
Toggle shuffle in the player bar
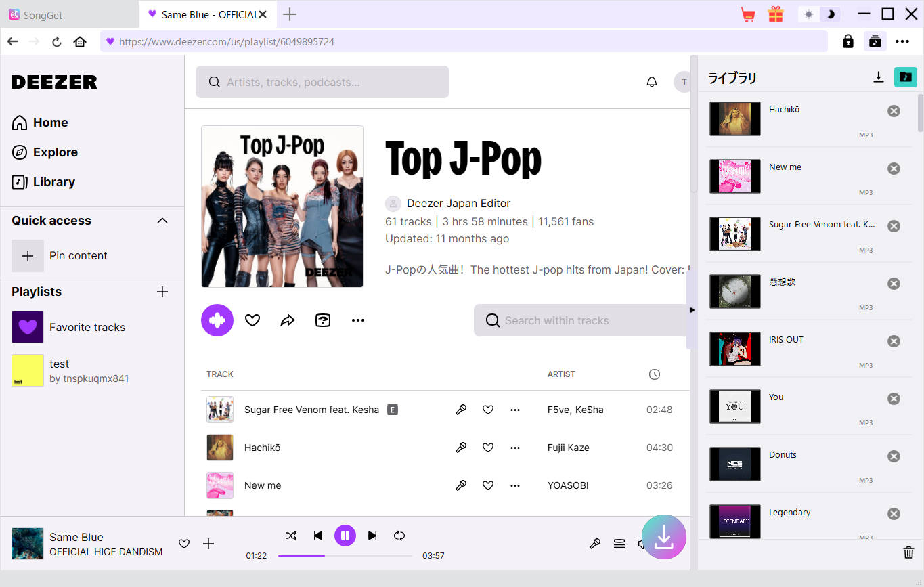click(x=291, y=536)
